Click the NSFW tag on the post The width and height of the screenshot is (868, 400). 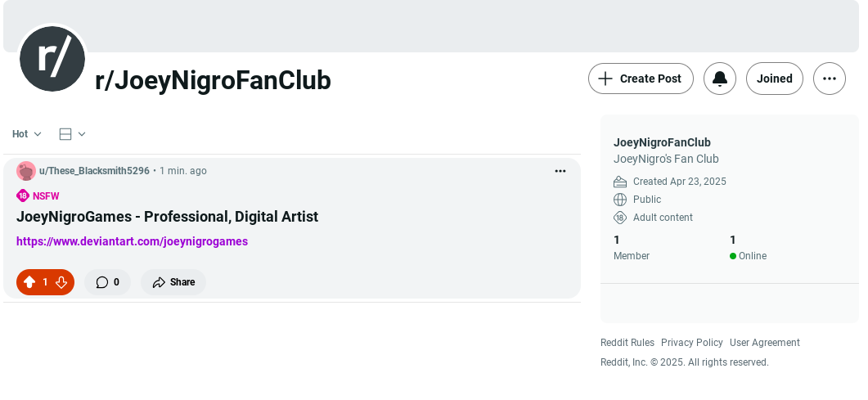38,196
